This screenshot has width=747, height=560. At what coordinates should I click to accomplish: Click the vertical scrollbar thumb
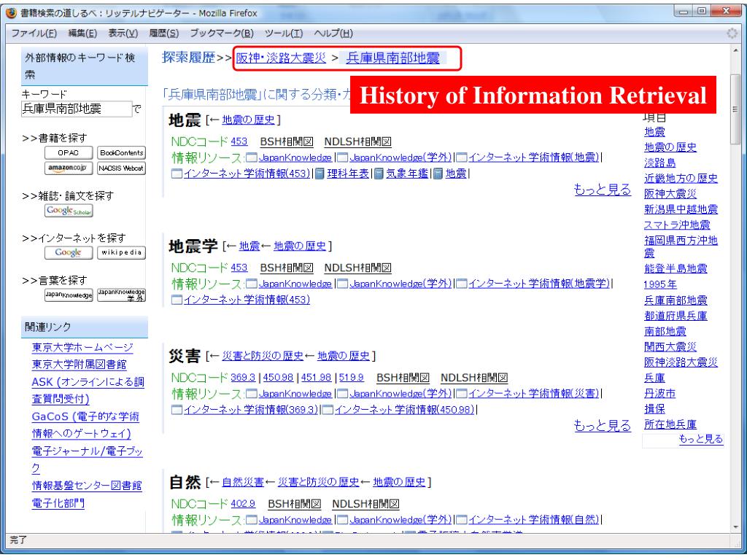735,109
